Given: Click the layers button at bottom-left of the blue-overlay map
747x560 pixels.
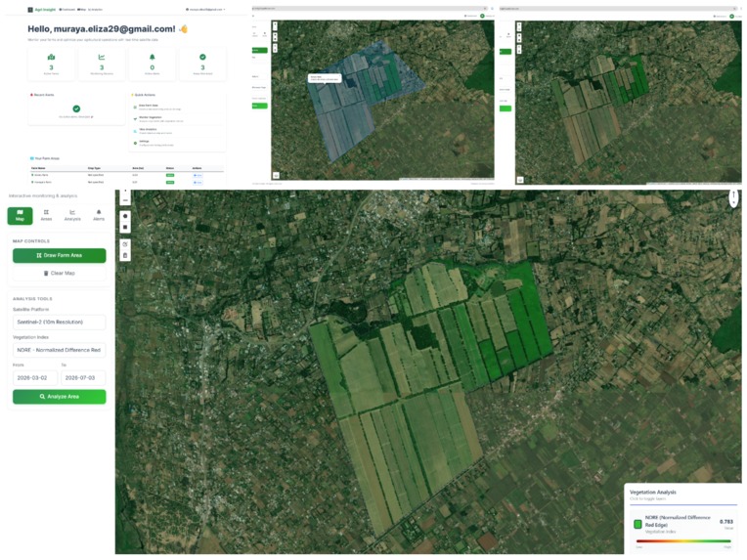Looking at the screenshot, I should [x=276, y=175].
